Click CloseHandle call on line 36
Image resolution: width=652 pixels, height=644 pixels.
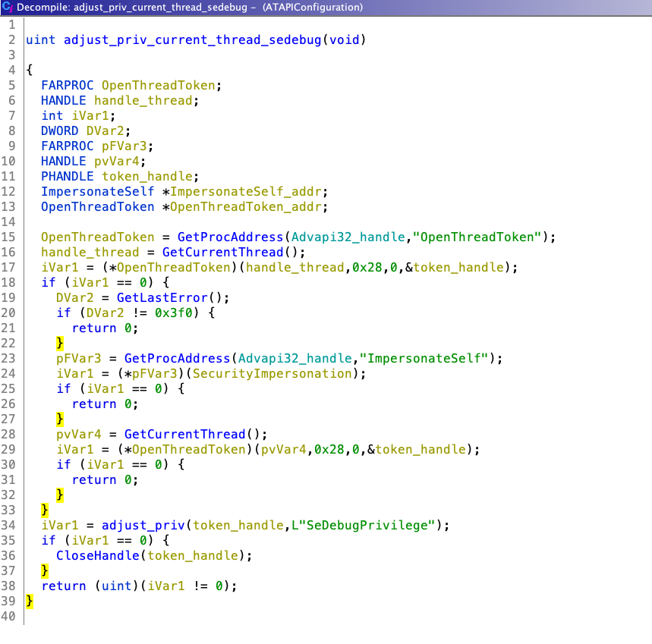98,555
